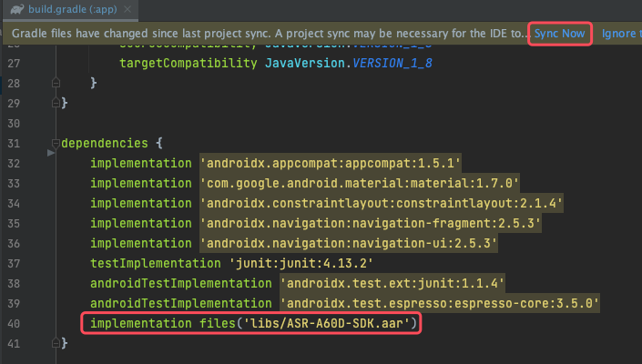642x364 pixels.
Task: Click Sync Now to sync the Gradle project
Action: pos(559,34)
